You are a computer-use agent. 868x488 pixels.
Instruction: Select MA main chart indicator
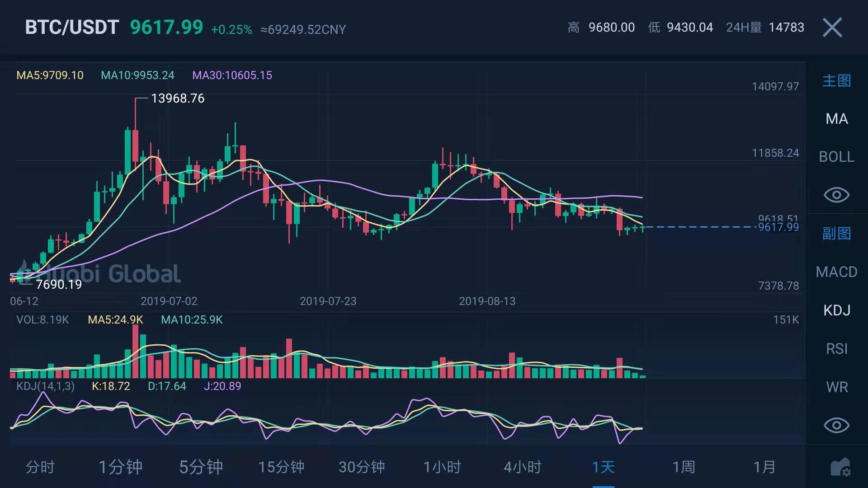point(836,119)
